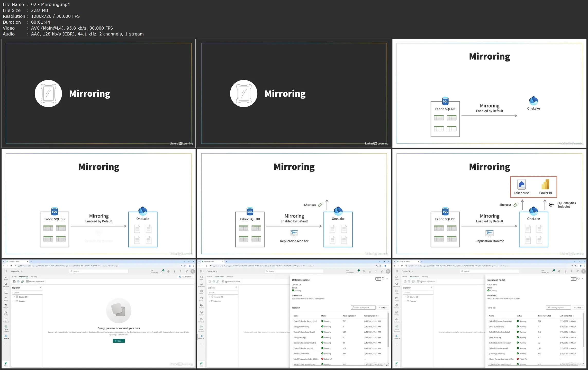Viewport: 588px width, 370px height.
Task: Click the top Search box in bottom-left frame
Action: coord(99,271)
